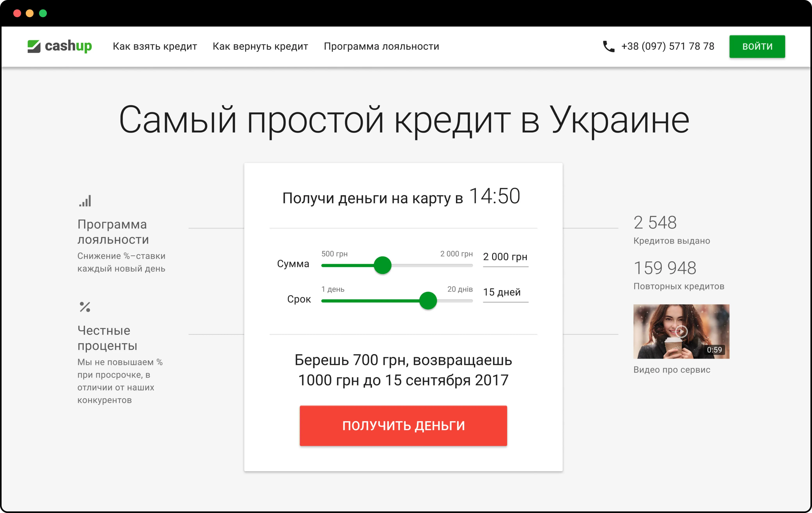
Task: Click the red window close dot
Action: pos(17,13)
